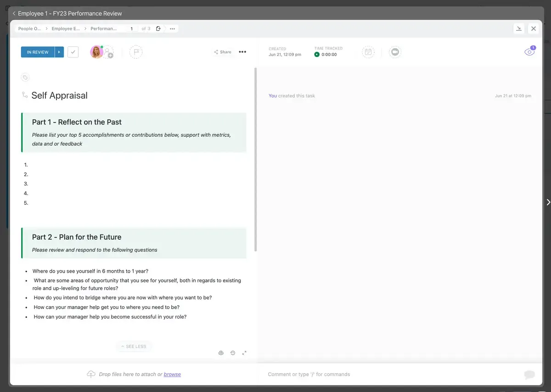Click the subtask number field showing 1
Image resolution: width=551 pixels, height=392 pixels.
coord(132,28)
